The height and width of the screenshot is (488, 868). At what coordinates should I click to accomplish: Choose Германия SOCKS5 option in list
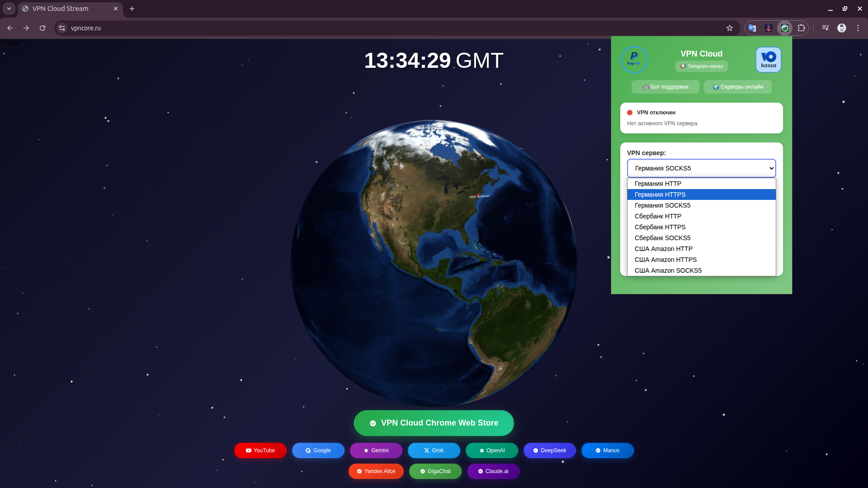pos(702,205)
